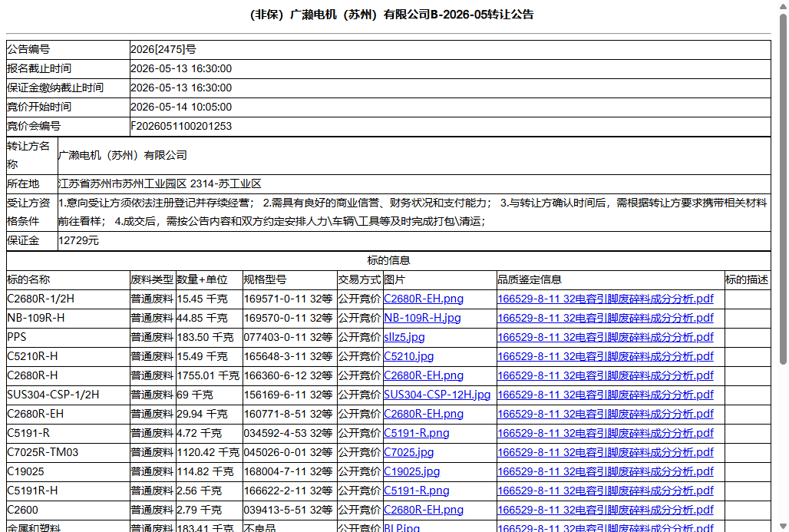
Task: Open analysis PDF in C5191-R row
Action: coord(606,433)
